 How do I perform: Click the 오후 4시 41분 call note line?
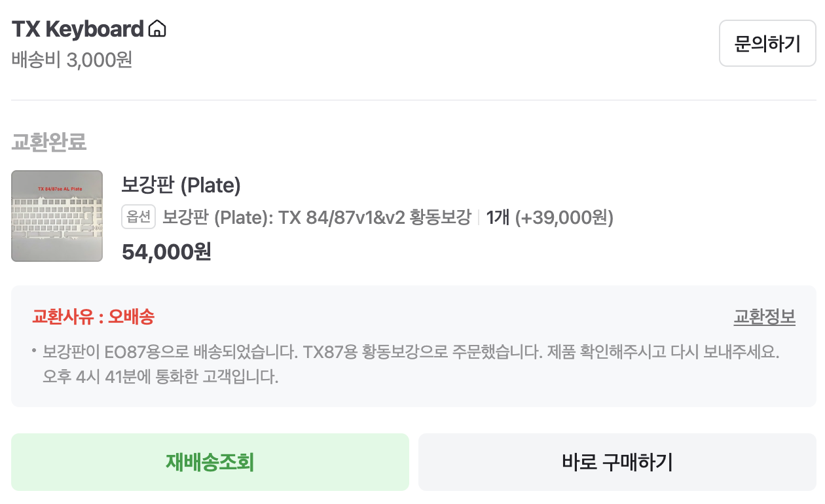160,378
